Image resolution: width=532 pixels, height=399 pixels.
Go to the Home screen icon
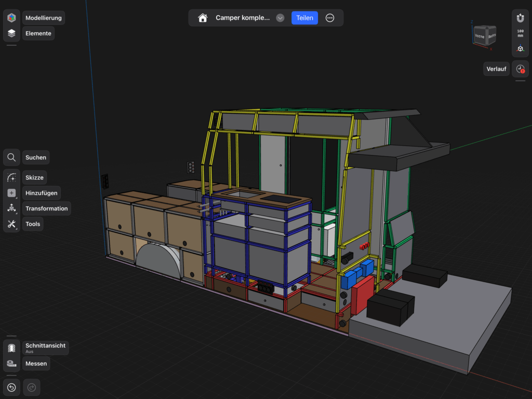tap(203, 18)
